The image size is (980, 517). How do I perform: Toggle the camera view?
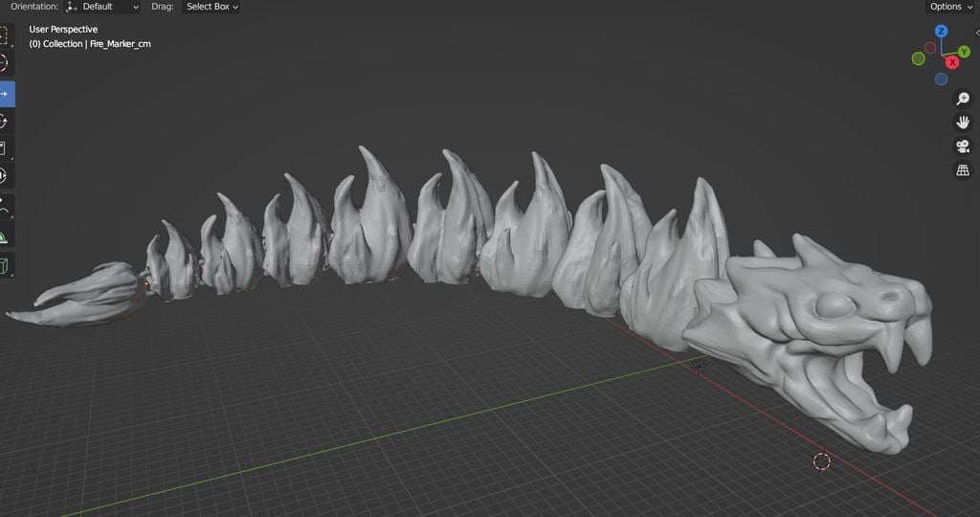pyautogui.click(x=963, y=146)
